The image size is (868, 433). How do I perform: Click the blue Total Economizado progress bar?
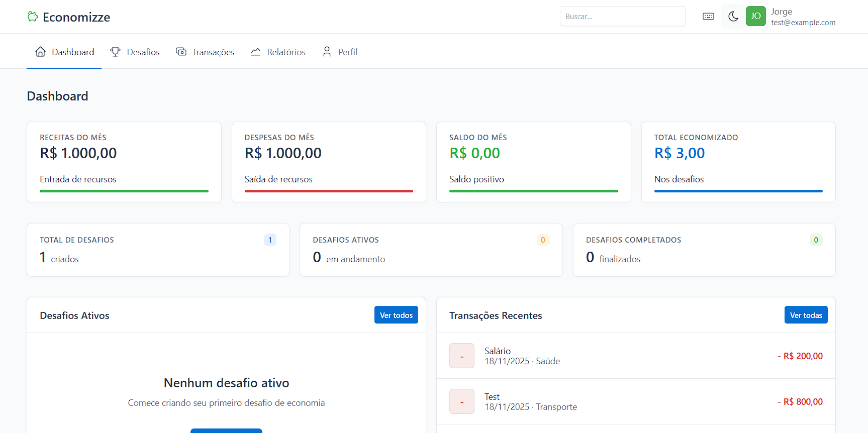[x=738, y=191]
